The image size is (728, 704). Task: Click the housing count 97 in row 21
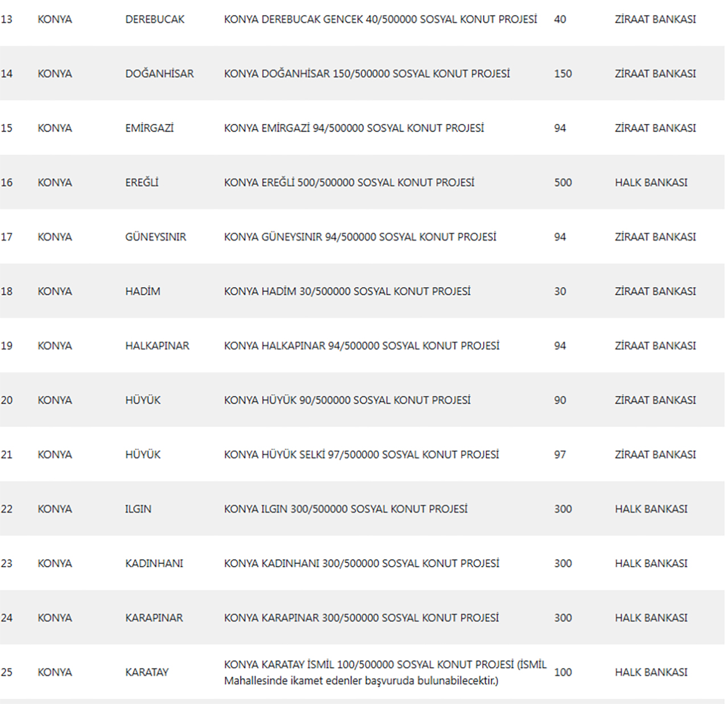coord(560,455)
